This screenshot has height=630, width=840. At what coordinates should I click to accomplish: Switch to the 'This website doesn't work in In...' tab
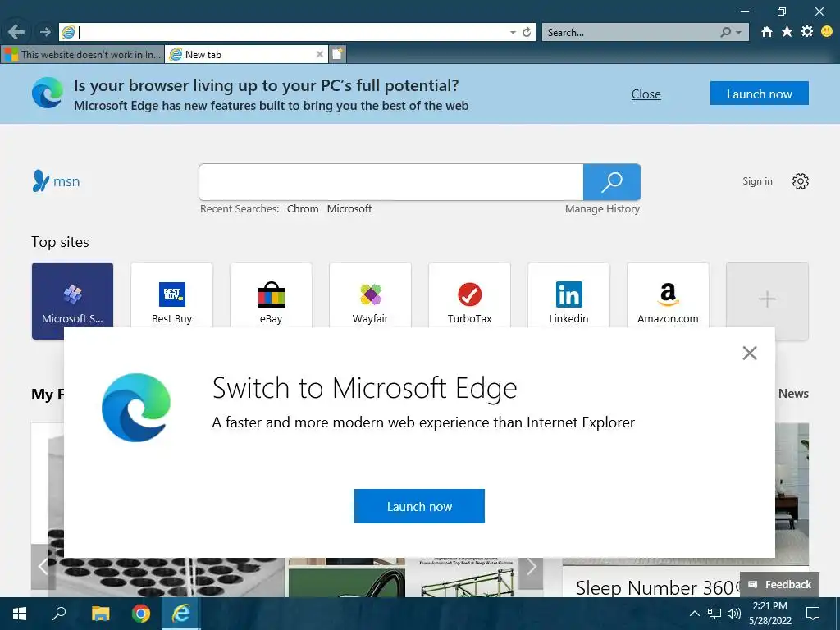click(x=82, y=54)
